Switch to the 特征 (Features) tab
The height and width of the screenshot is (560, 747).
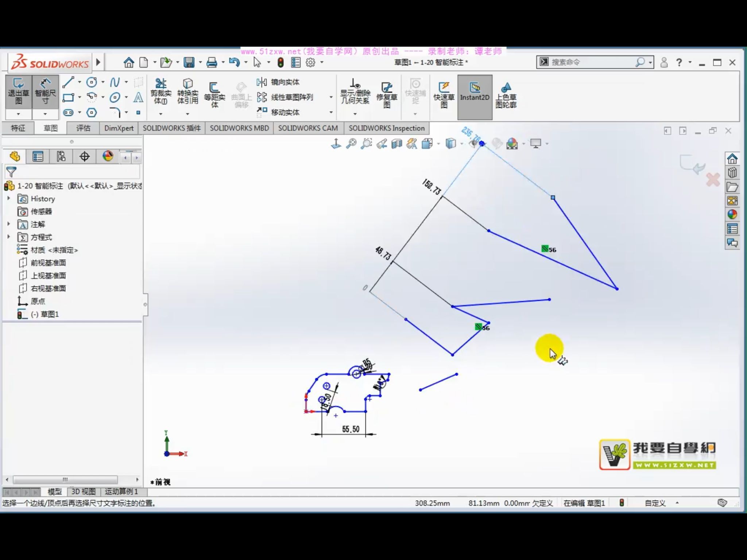point(18,128)
